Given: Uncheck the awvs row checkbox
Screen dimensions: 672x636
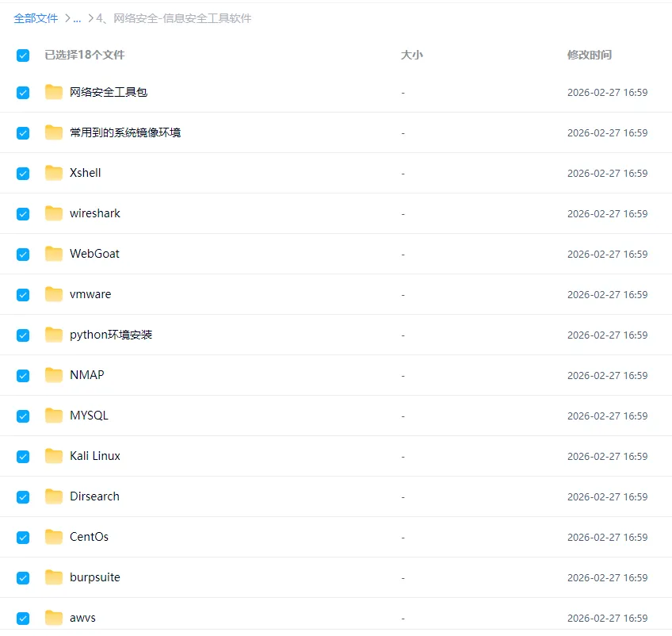Looking at the screenshot, I should (x=23, y=619).
